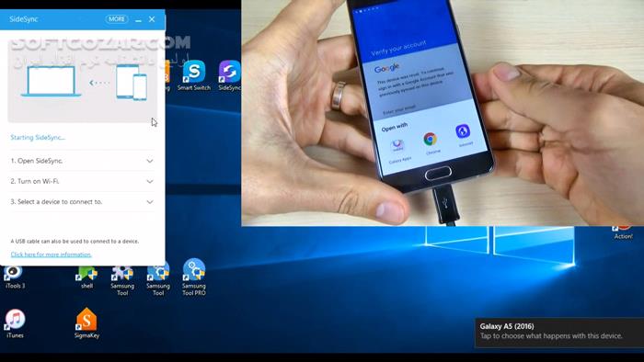Screen dimensions: 644x362
Task: Open the SideSync desktop shortcut
Action: pos(230,75)
